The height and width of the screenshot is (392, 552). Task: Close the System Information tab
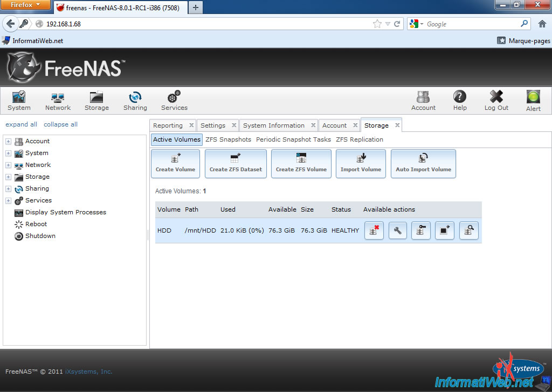pos(313,125)
